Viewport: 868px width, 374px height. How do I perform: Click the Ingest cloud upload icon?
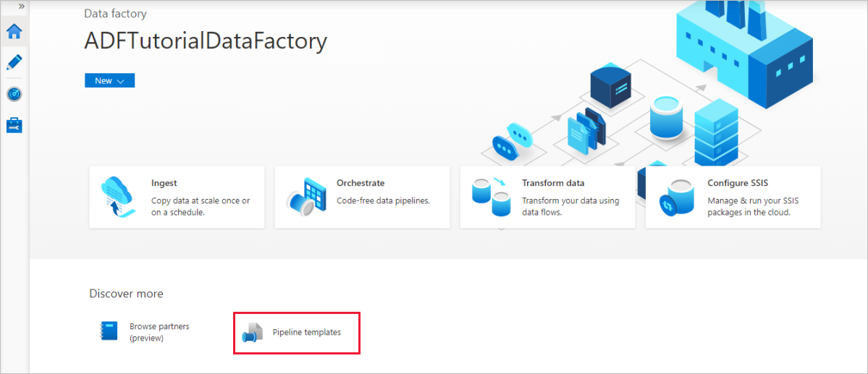(x=118, y=197)
